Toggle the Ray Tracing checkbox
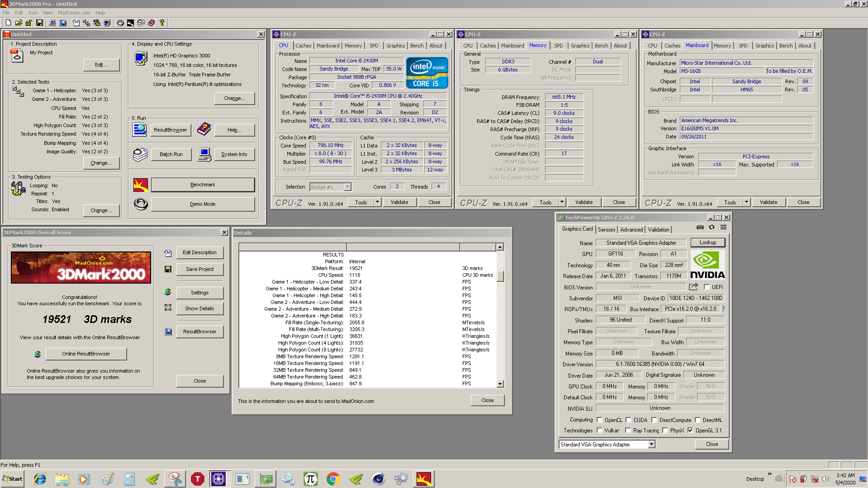 click(x=628, y=430)
